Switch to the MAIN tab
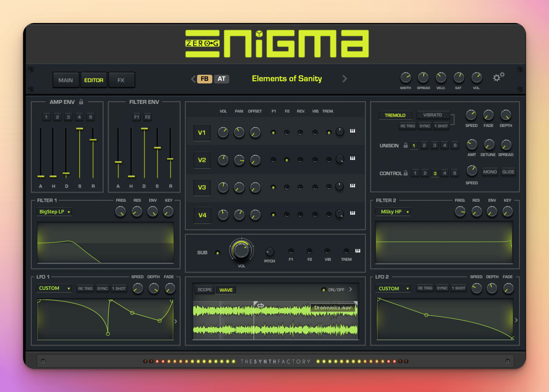The image size is (549, 392). 66,80
